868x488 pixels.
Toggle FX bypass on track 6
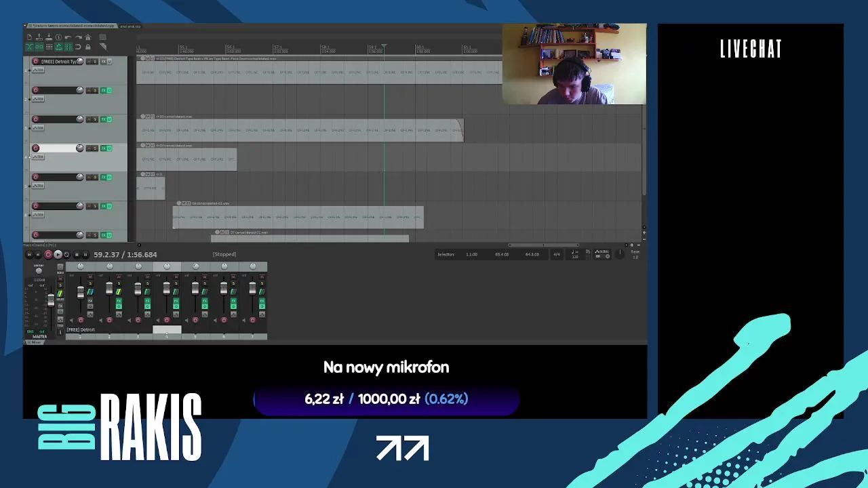click(x=109, y=206)
